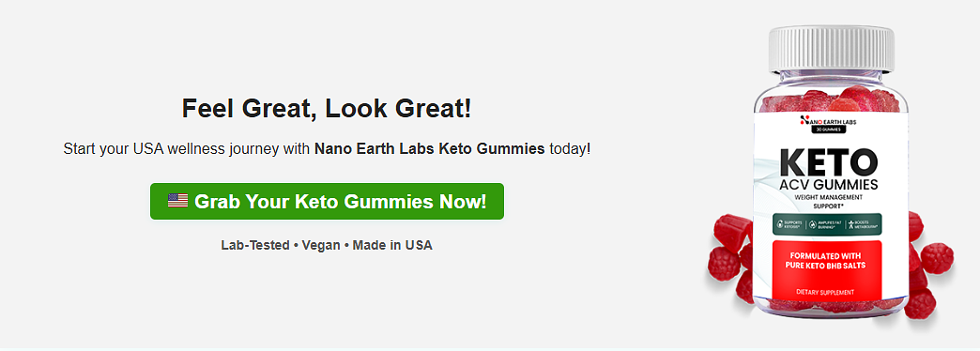Select the bold Nano Earth Labs Keto Gummies text

tap(429, 150)
